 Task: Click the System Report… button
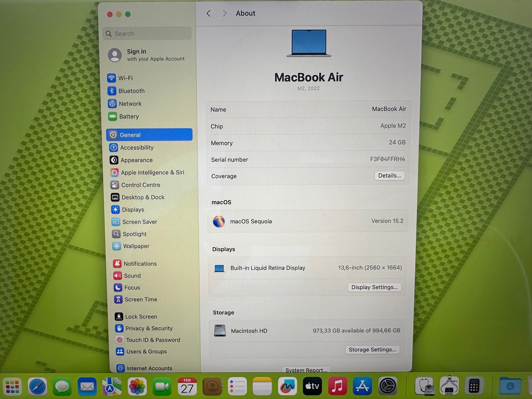(306, 369)
